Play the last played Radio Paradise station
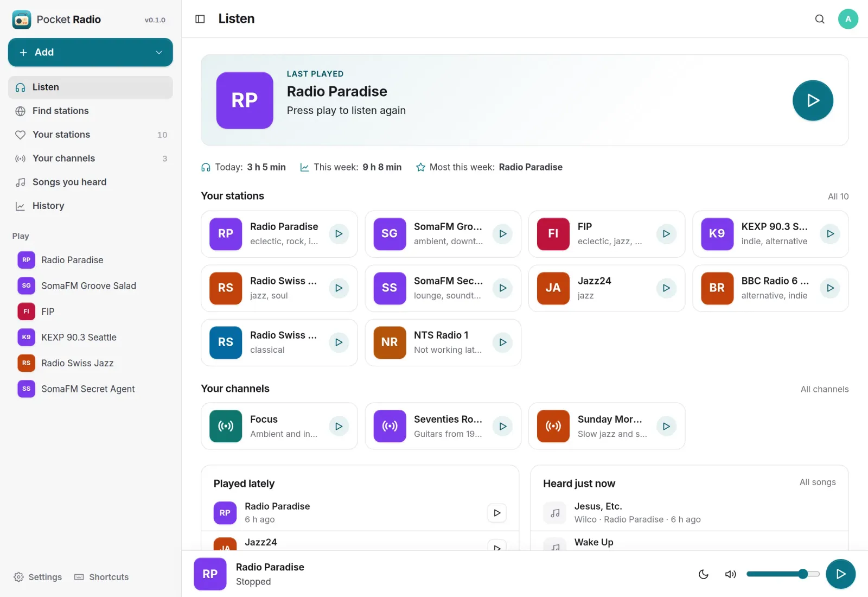 coord(813,100)
